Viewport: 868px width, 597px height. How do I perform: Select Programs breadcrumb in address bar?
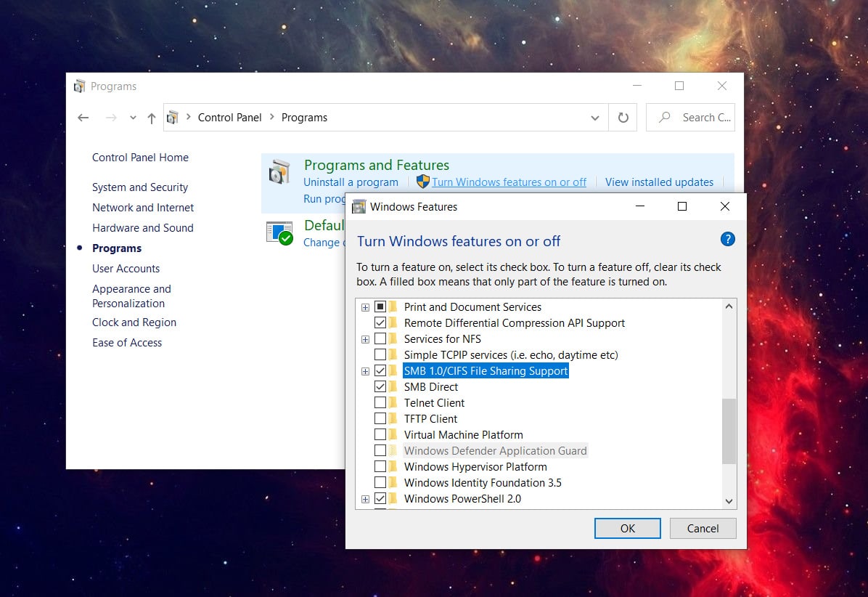[305, 118]
